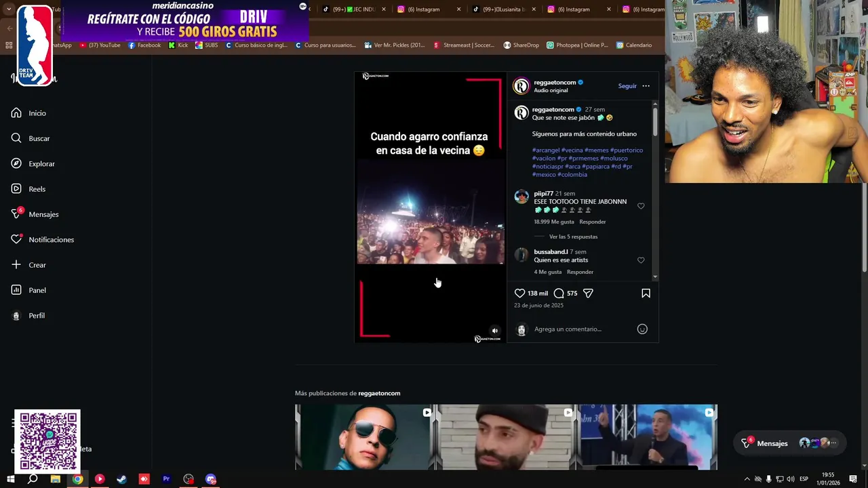Open the #puertorico hashtag

(x=627, y=150)
